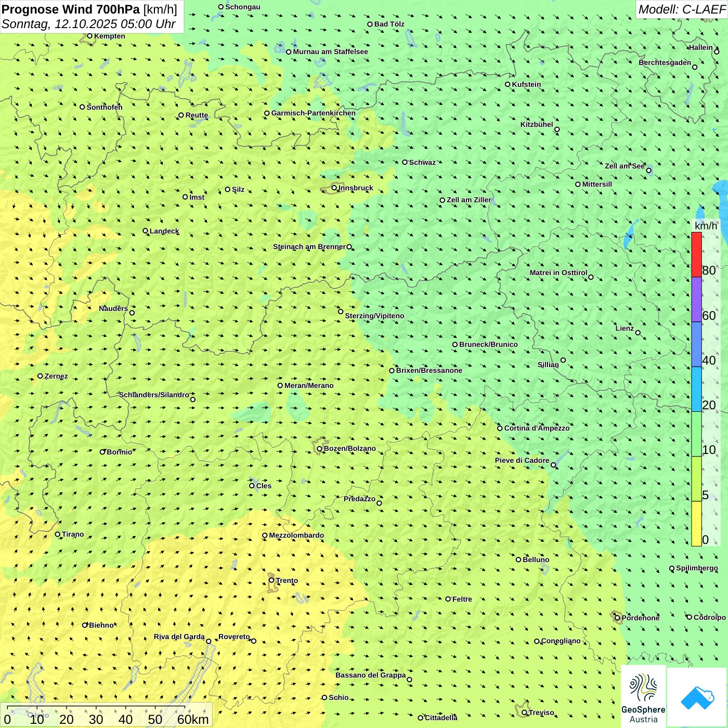Click the Kempten city label
The image size is (728, 728).
point(110,36)
